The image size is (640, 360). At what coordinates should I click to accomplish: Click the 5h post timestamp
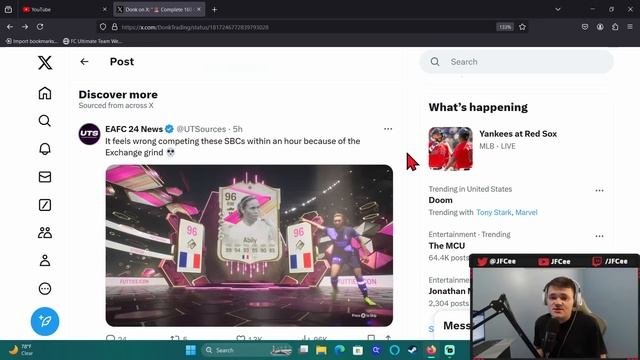click(x=238, y=129)
